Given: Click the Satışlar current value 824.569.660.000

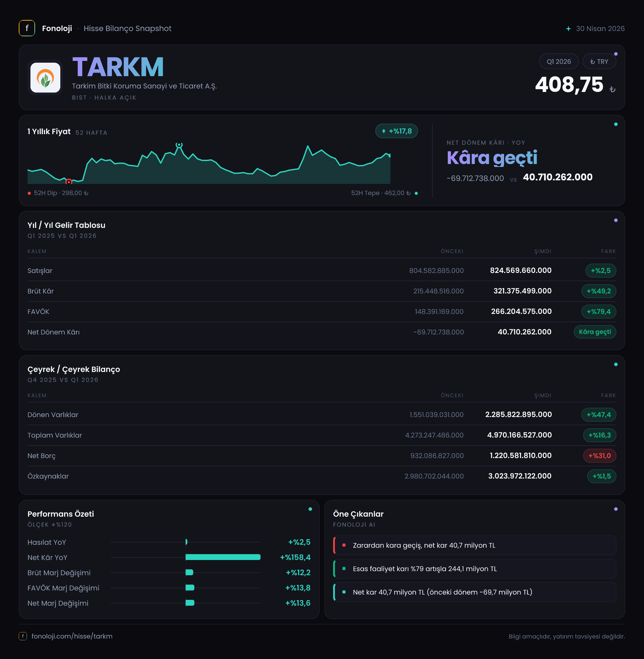Looking at the screenshot, I should tap(520, 270).
